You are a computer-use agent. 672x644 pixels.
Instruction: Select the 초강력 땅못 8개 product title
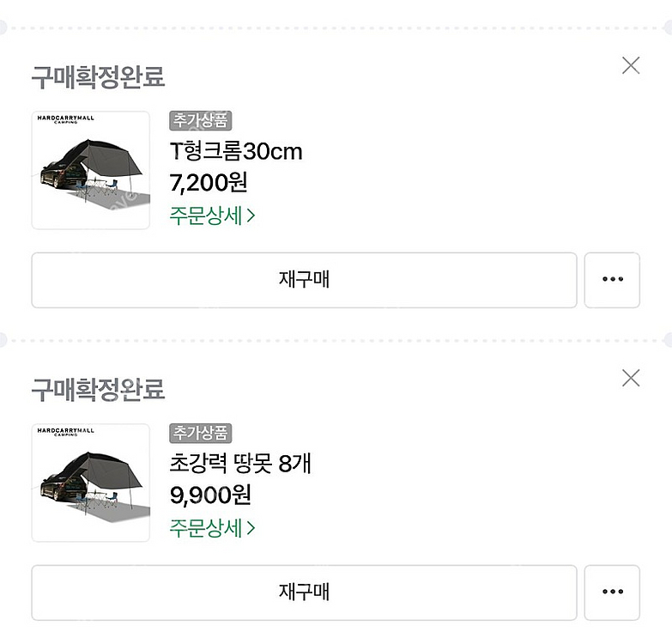(x=240, y=464)
